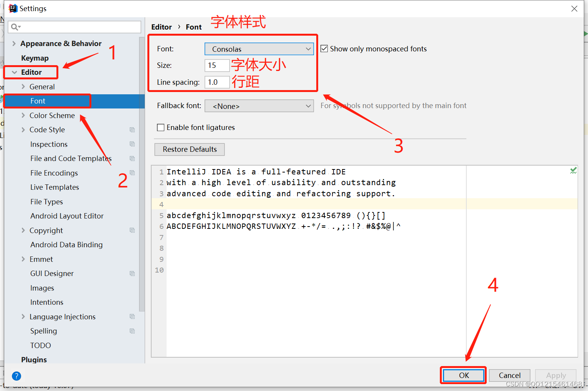Screen dimensions: 588x391
Task: Open File Types settings page
Action: (46, 202)
